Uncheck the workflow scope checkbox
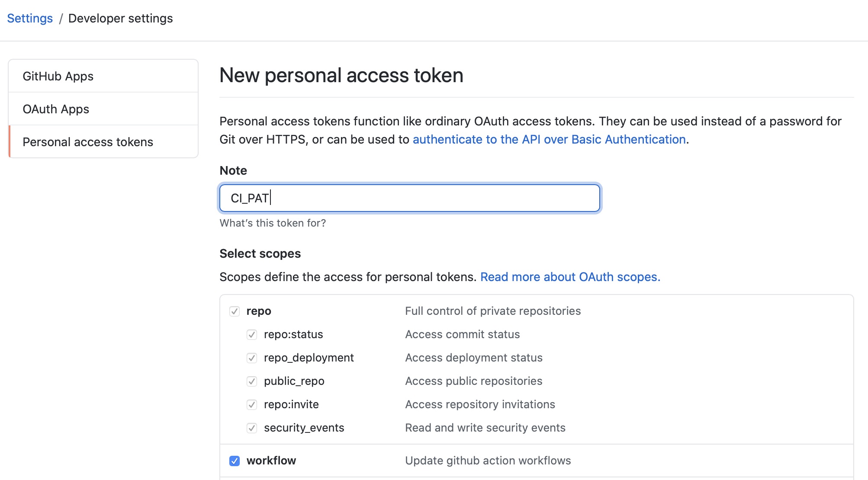This screenshot has width=868, height=480. [235, 461]
